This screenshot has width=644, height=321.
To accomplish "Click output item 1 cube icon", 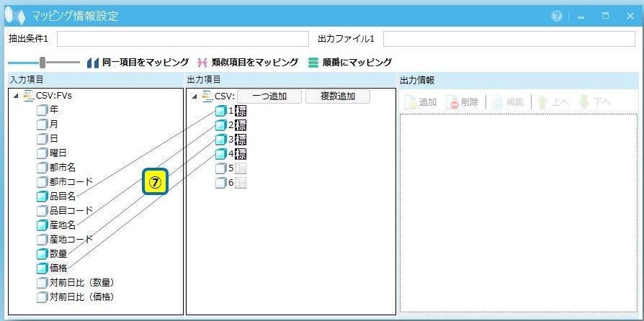I will click(x=221, y=110).
